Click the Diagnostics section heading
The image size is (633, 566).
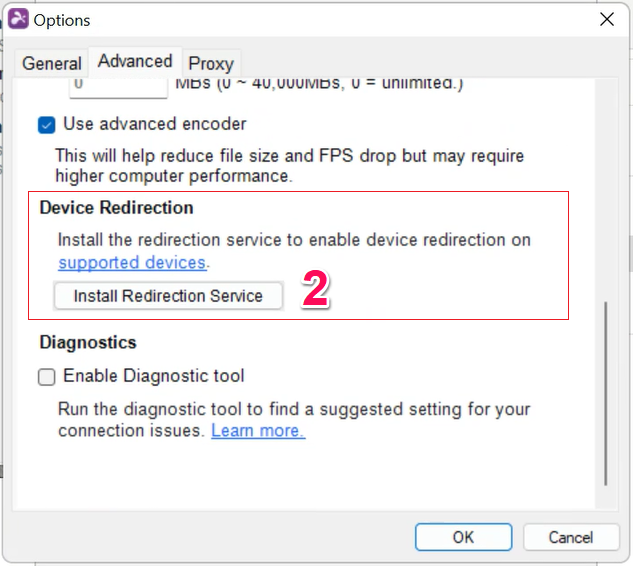coord(88,342)
